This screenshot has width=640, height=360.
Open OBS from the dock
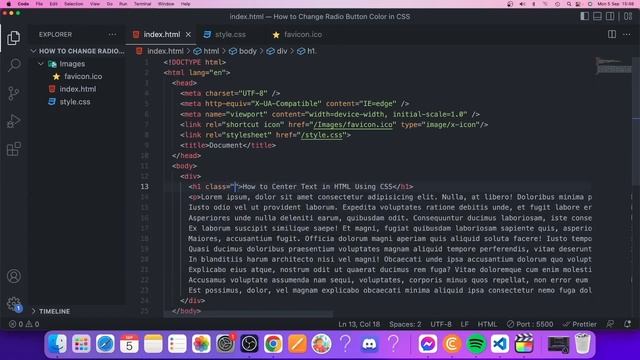pyautogui.click(x=249, y=344)
